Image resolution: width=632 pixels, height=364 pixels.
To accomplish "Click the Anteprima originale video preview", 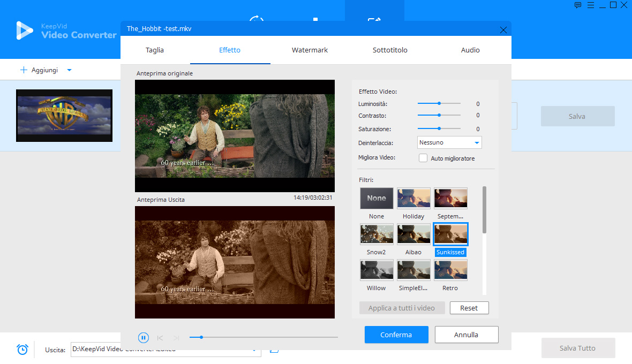I will pyautogui.click(x=235, y=135).
